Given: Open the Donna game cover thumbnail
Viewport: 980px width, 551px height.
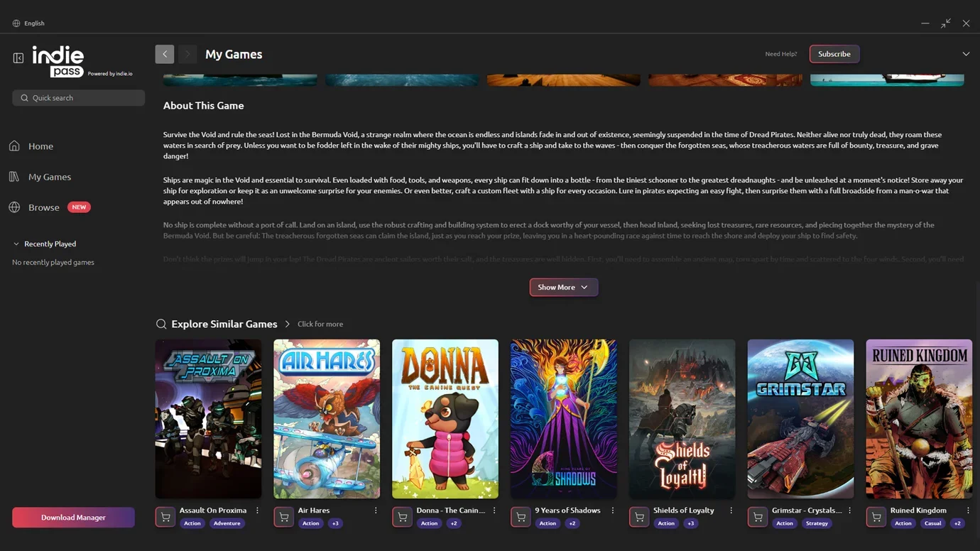Looking at the screenshot, I should click(445, 419).
